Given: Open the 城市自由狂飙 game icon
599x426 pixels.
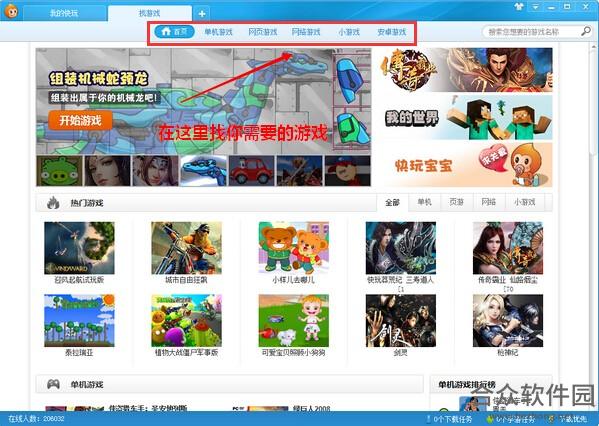Looking at the screenshot, I should tap(186, 248).
